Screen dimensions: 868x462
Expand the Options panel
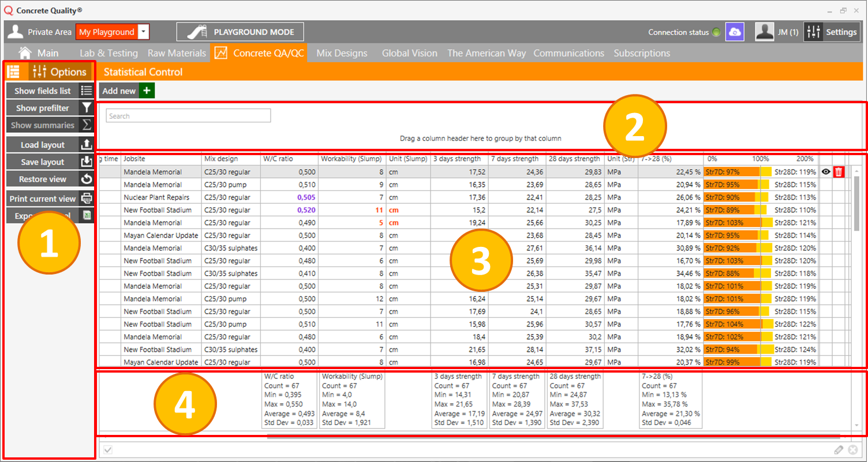click(60, 72)
